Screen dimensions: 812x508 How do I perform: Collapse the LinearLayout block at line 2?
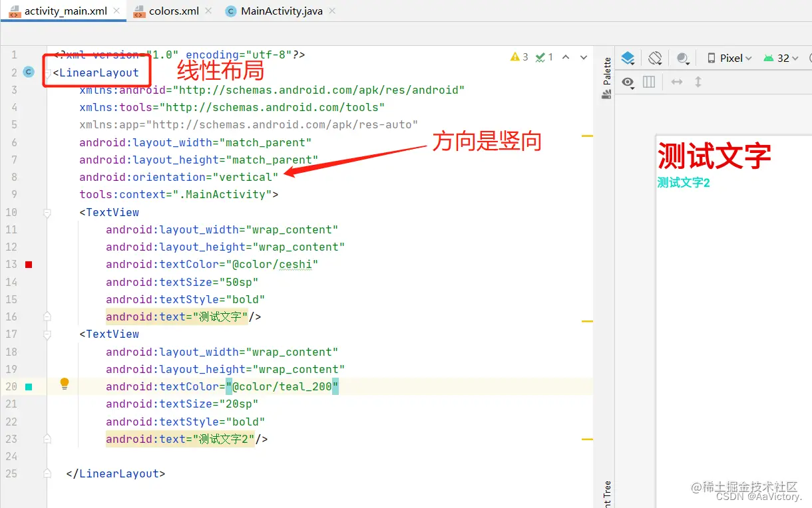click(47, 72)
